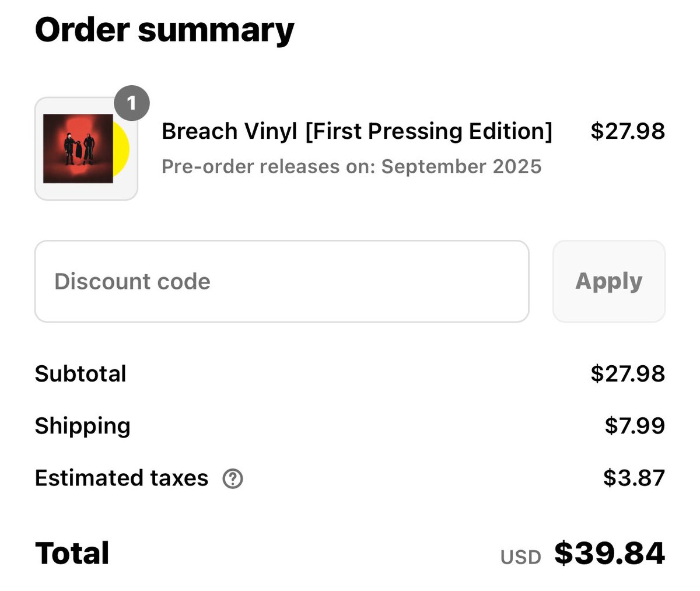Click the estimated taxes help icon

pos(233,479)
